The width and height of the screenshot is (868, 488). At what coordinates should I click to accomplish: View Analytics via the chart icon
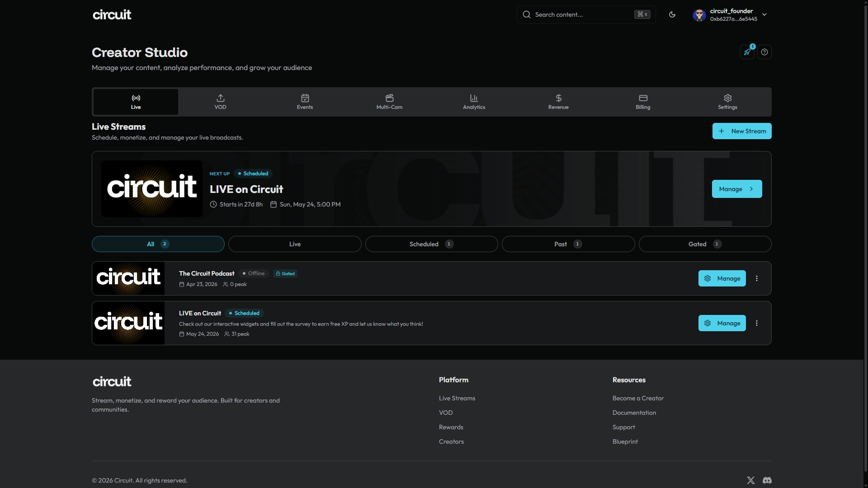tap(473, 102)
